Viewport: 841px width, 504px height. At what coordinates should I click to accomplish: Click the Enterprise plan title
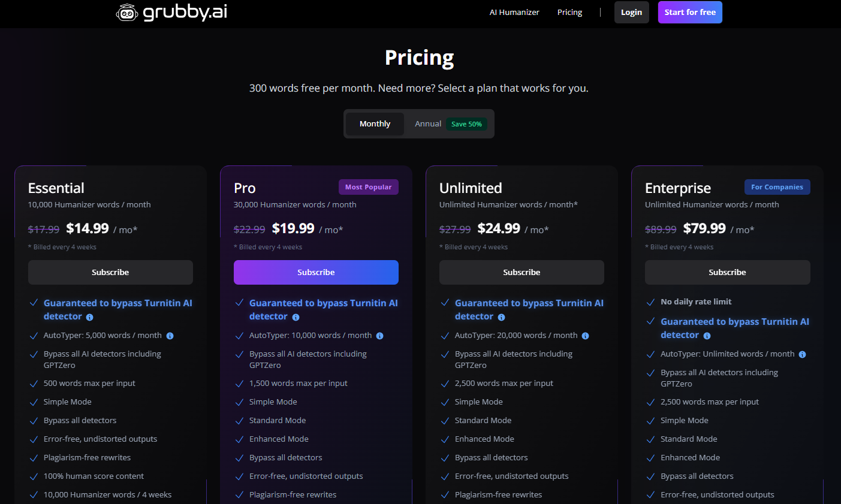pyautogui.click(x=677, y=188)
